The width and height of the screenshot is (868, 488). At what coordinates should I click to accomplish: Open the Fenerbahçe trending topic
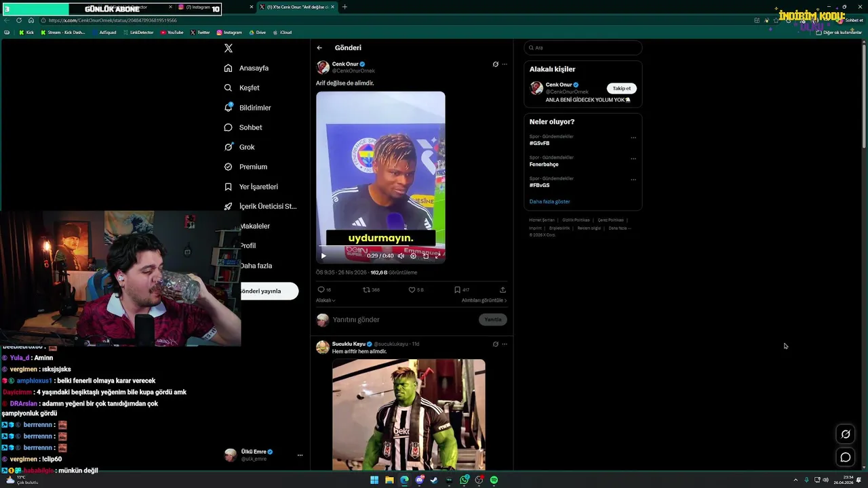(x=544, y=165)
